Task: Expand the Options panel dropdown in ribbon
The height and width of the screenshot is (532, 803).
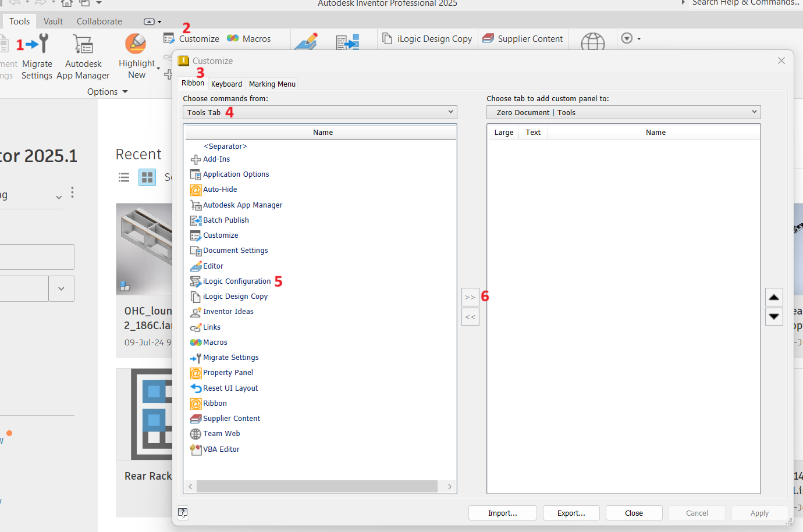Action: (108, 92)
